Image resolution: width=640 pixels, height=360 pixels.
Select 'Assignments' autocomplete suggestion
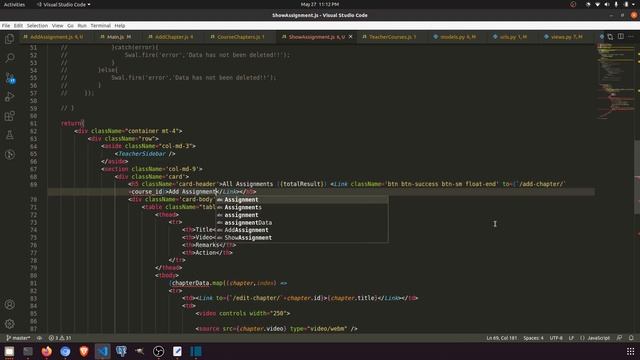302,207
